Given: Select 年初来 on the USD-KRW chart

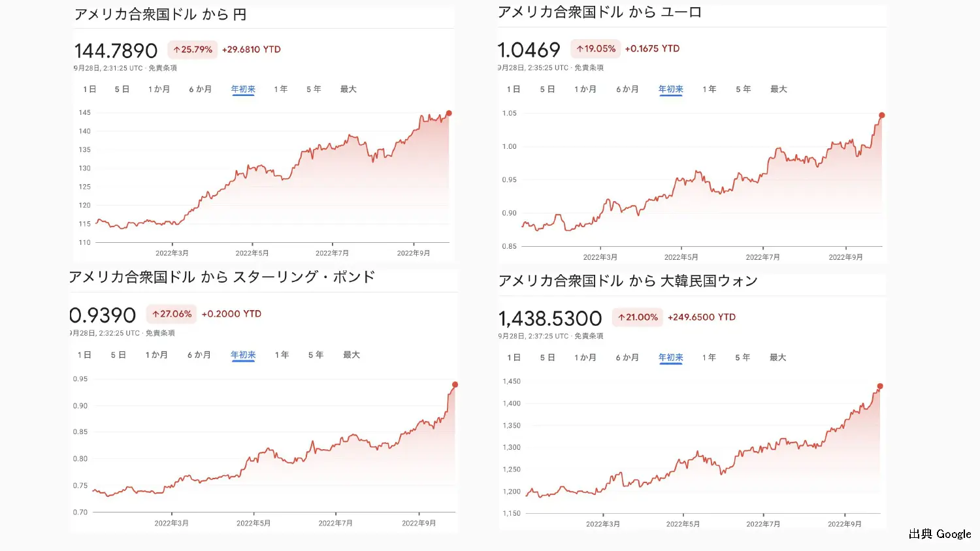Looking at the screenshot, I should click(670, 357).
